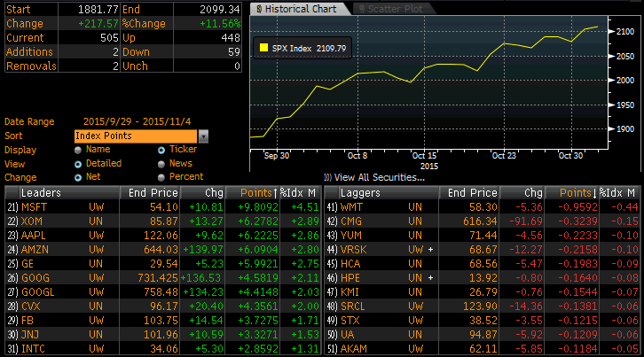Open the STX lagger row
This screenshot has width=644, height=357.
pyautogui.click(x=483, y=320)
